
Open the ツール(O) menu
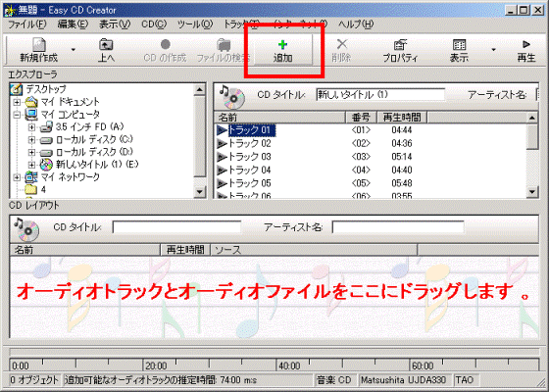(195, 24)
